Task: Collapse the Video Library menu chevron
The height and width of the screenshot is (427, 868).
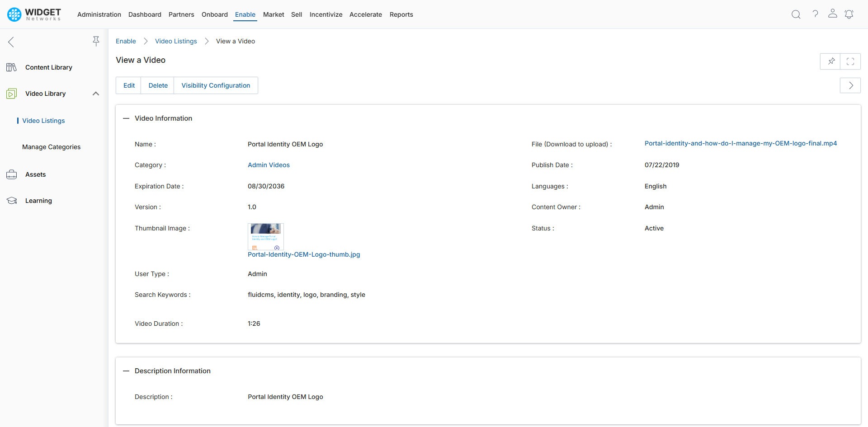Action: [95, 94]
